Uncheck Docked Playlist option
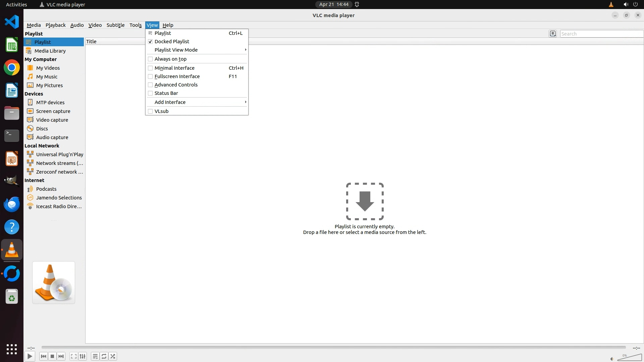Viewport: 644px width, 362px height. [172, 42]
